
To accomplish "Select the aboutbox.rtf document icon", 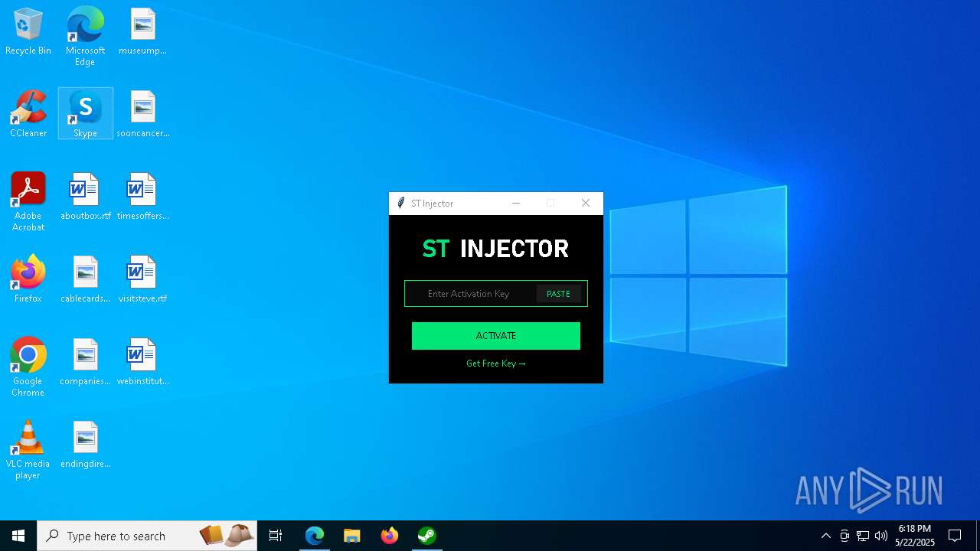I will click(85, 197).
